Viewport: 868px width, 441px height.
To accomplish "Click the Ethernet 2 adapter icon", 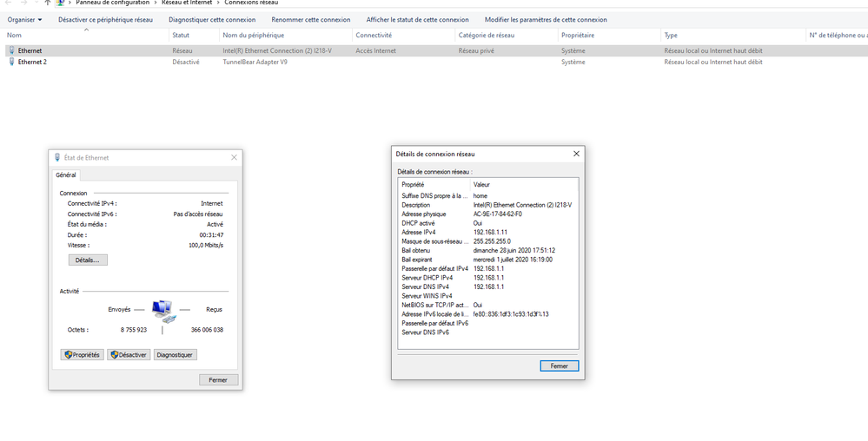I will pyautogui.click(x=11, y=62).
